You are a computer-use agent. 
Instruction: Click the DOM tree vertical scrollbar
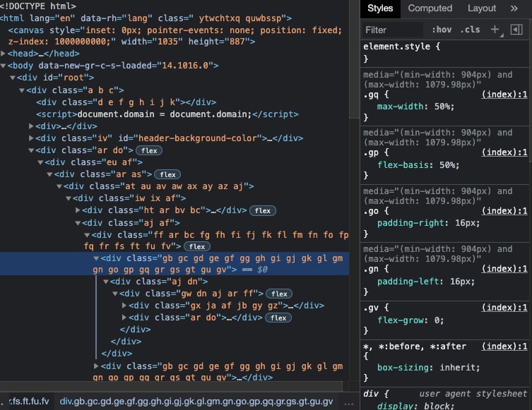[x=354, y=59]
